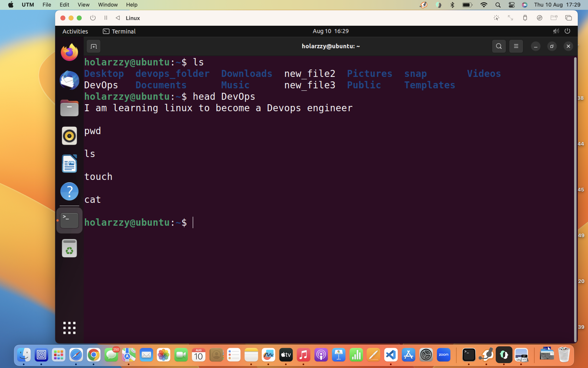Screen dimensions: 588x368
Task: Launch Rhythmbox music player
Action: click(x=69, y=136)
